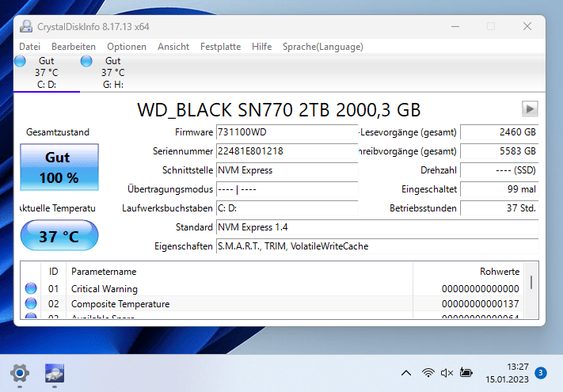Click the muted speaker tray icon
The image size is (563, 392).
tap(447, 373)
